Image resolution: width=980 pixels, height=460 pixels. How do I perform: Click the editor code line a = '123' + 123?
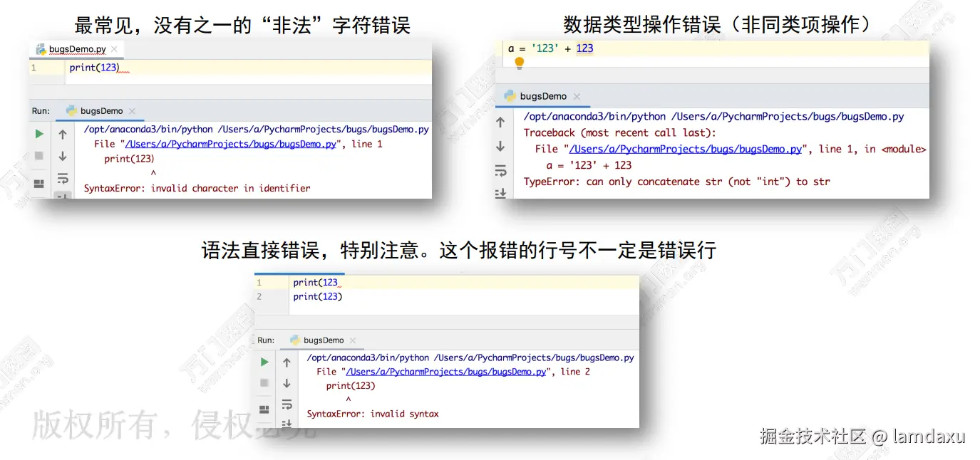pyautogui.click(x=550, y=48)
